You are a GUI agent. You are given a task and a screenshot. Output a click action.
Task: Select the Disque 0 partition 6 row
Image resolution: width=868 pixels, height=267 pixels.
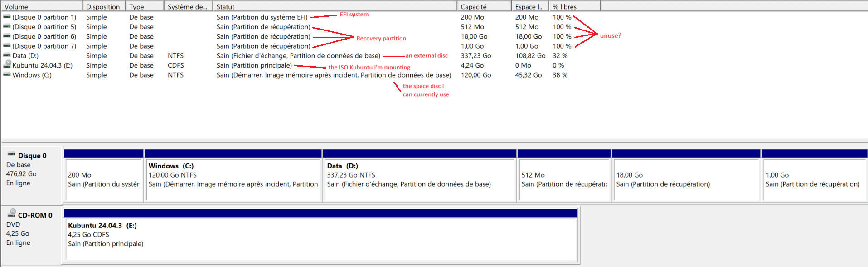[44, 36]
